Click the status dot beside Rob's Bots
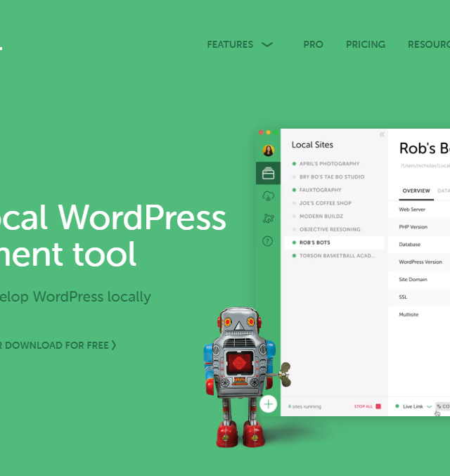This screenshot has height=476, width=450. (294, 243)
